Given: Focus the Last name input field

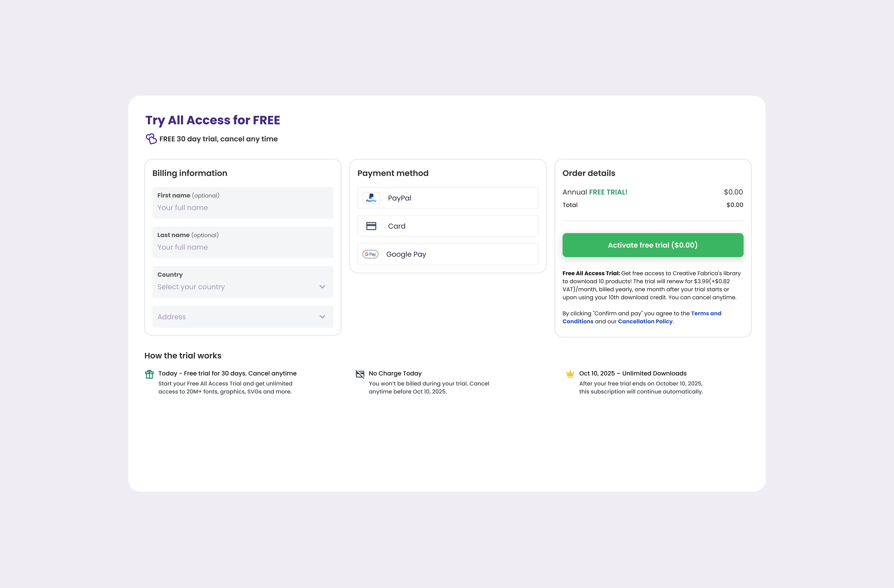Looking at the screenshot, I should pos(243,247).
